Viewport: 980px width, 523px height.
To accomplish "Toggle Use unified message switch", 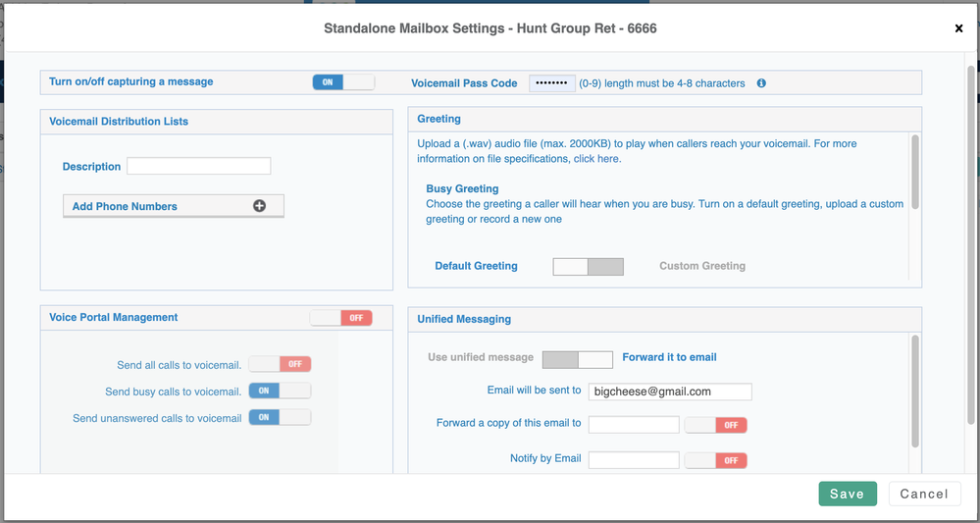I will 577,358.
